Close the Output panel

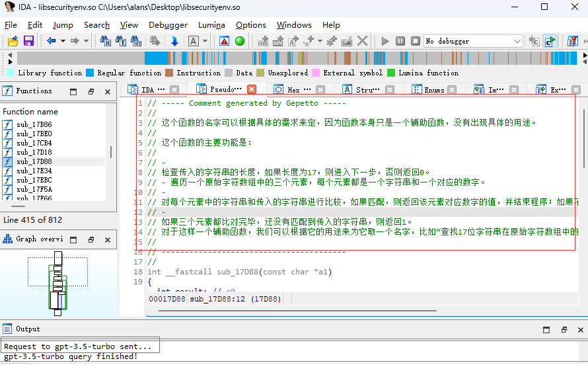pos(581,330)
